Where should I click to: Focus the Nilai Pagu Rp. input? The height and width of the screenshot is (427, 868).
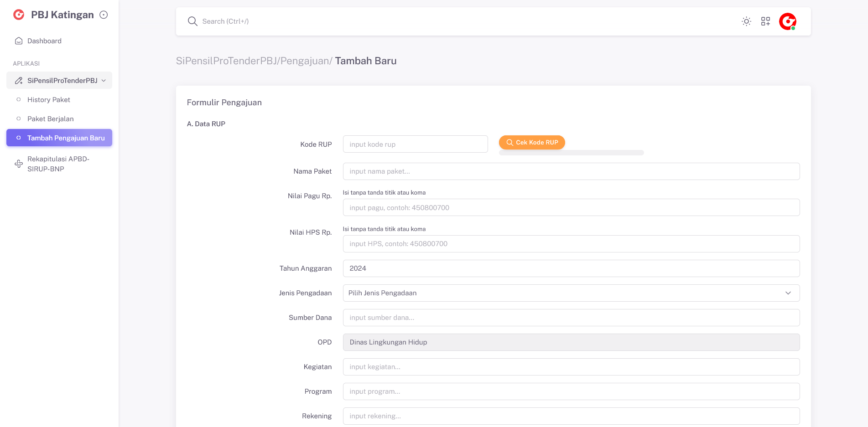click(x=571, y=208)
